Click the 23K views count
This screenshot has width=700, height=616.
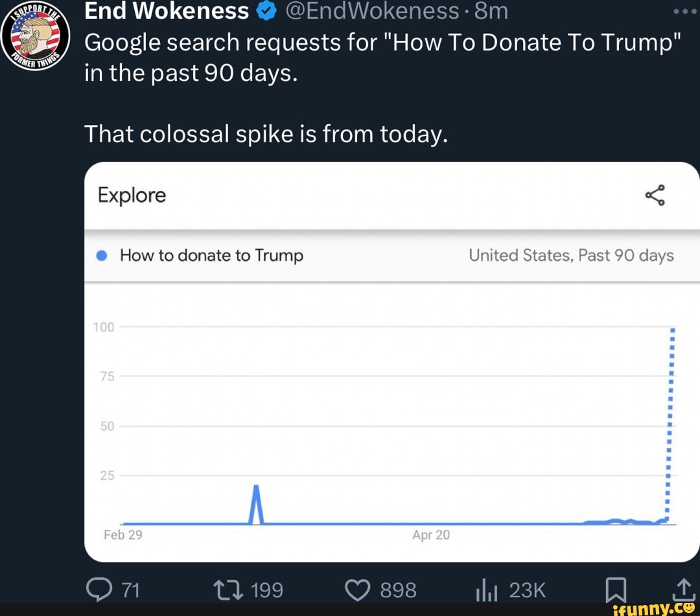528,589
